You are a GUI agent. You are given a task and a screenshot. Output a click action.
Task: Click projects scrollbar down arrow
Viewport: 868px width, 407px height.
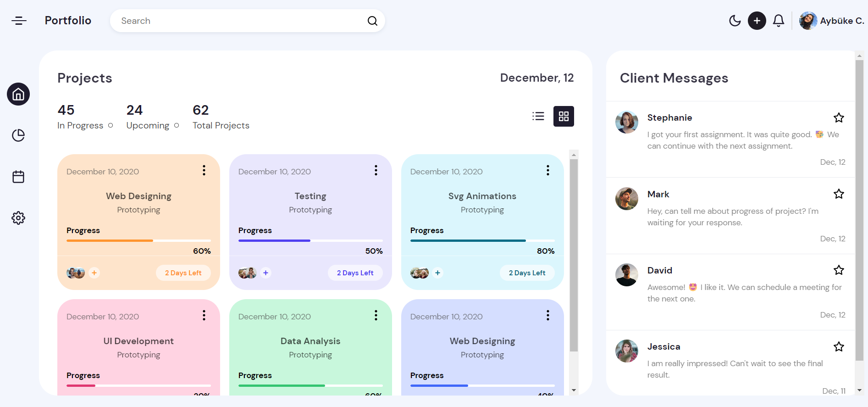[574, 390]
